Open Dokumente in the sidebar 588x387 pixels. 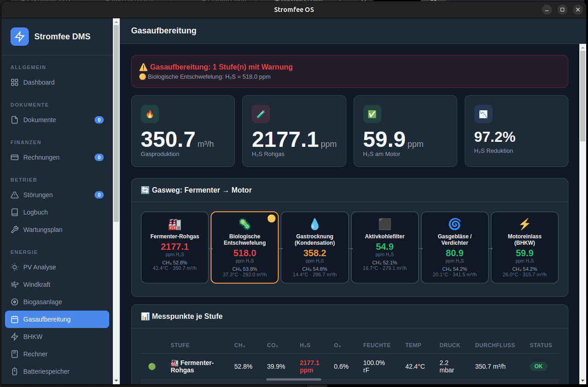click(40, 120)
